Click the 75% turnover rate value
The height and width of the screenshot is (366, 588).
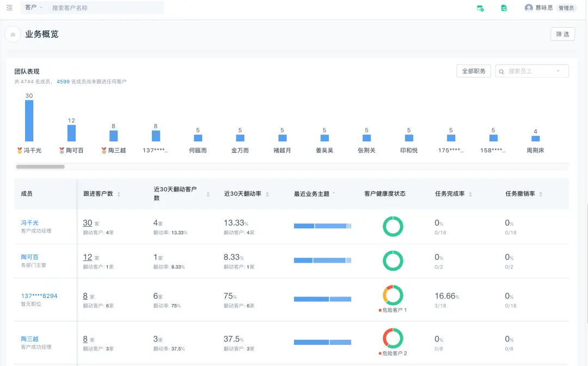point(230,296)
